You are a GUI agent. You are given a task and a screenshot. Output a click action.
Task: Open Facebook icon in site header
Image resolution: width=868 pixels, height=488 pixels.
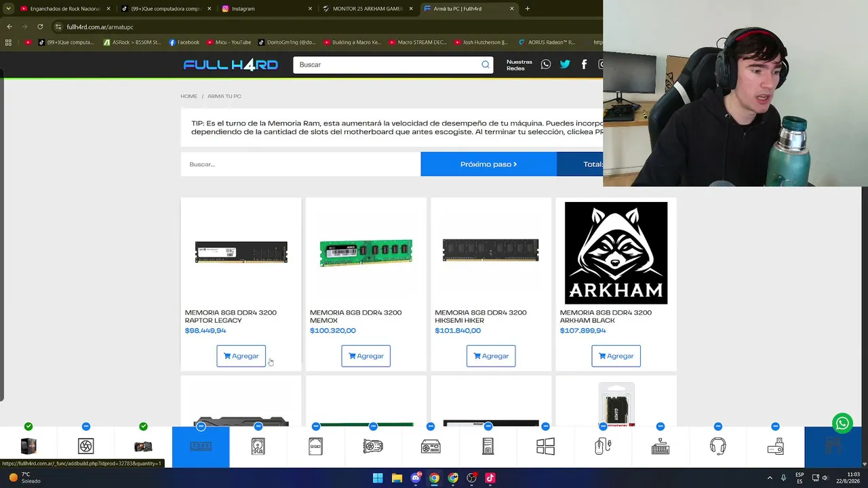(584, 64)
